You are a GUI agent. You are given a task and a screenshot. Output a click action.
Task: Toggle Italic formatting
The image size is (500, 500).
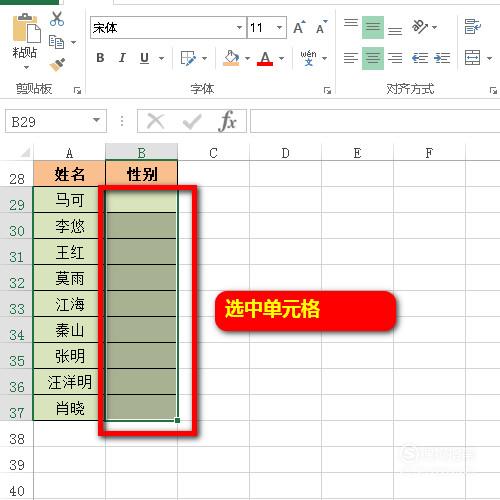click(x=122, y=58)
